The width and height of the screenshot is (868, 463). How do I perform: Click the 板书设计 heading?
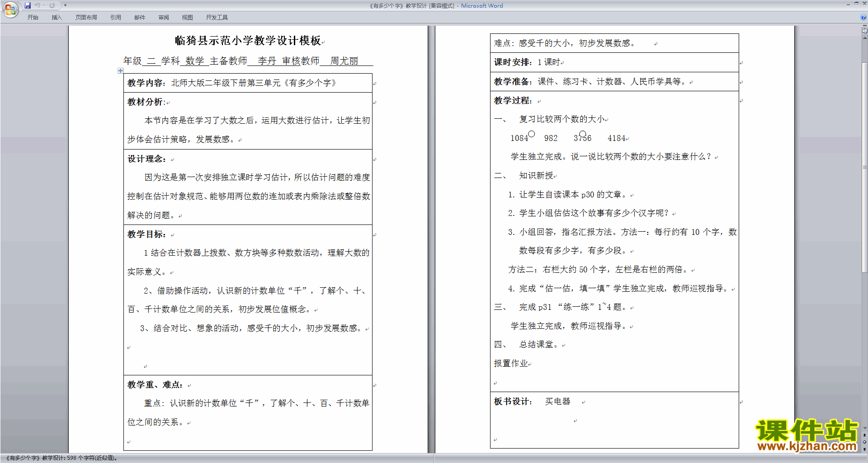click(513, 402)
